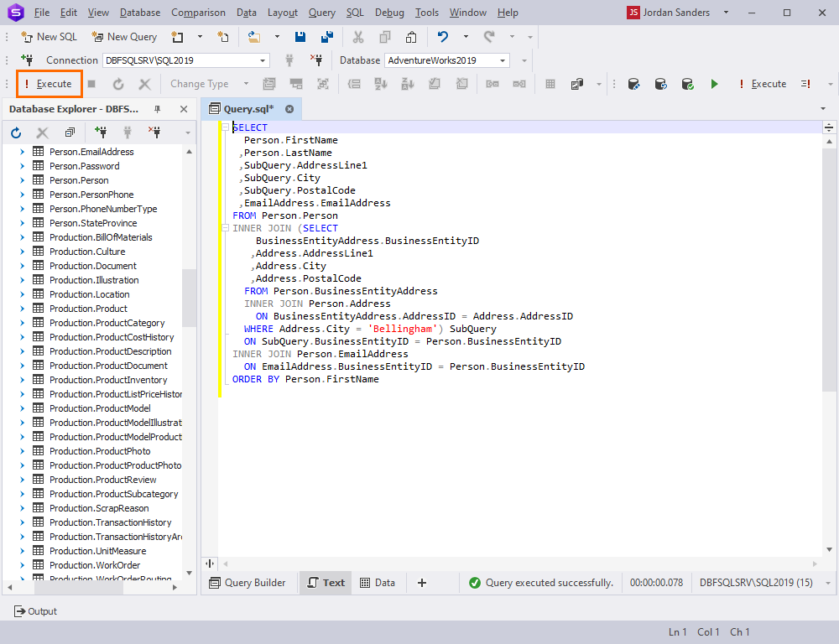Open the Connection dropdown
Screen dimensions: 839x644
tap(263, 60)
